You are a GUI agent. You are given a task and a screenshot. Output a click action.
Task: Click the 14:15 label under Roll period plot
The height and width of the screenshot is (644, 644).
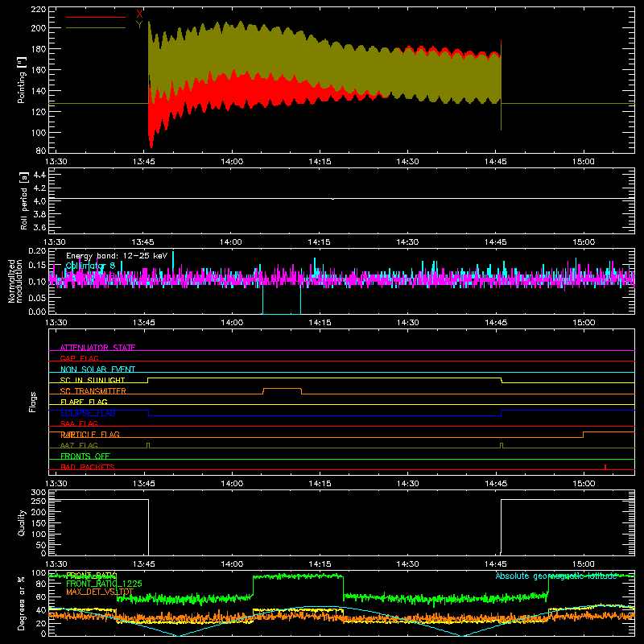pos(319,242)
